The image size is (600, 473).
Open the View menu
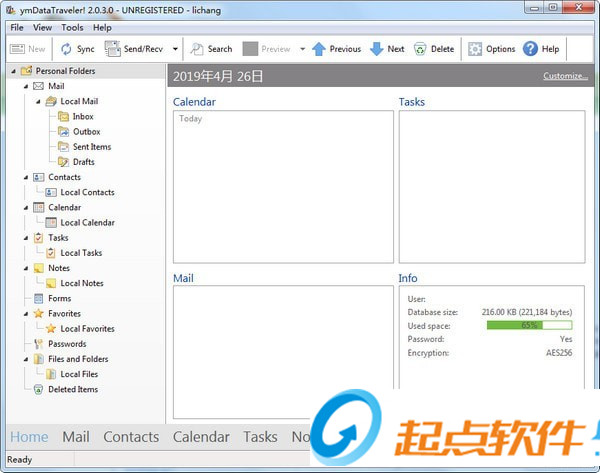(42, 28)
